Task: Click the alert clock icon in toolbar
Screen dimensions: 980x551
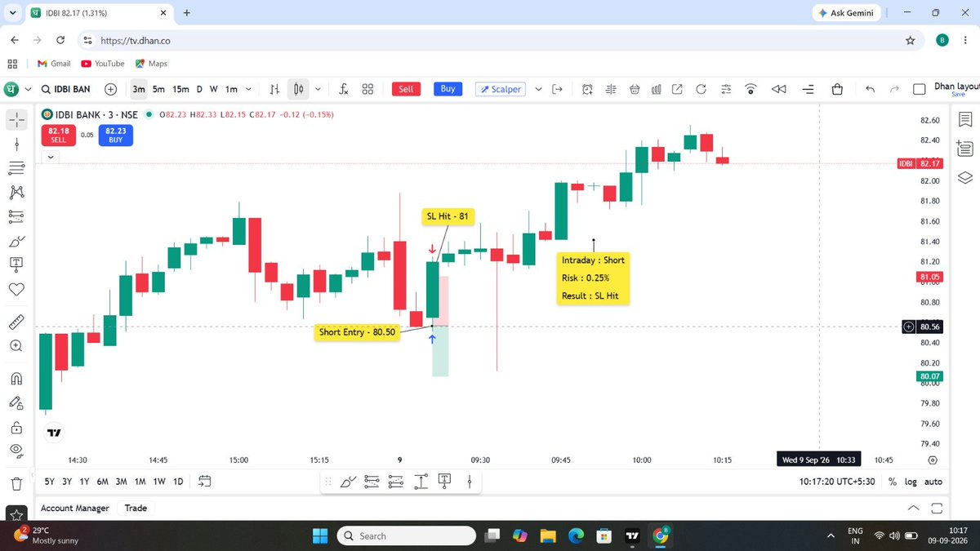Action: (x=587, y=89)
